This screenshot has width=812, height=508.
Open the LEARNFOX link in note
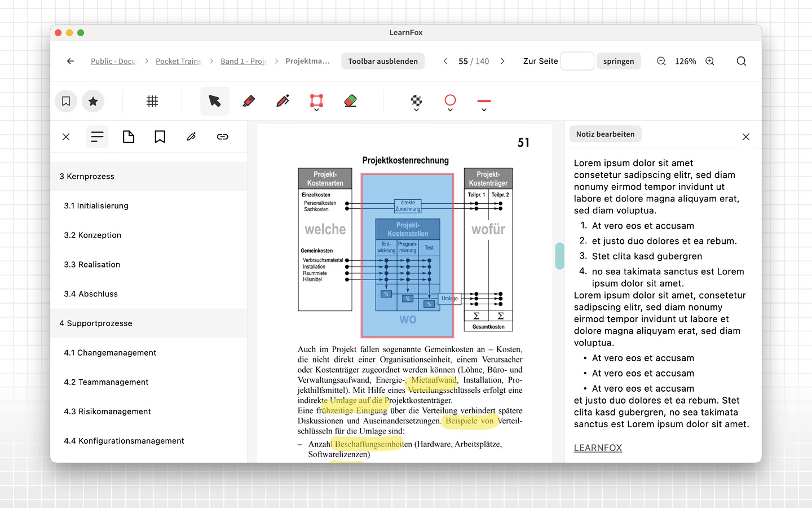coord(598,448)
